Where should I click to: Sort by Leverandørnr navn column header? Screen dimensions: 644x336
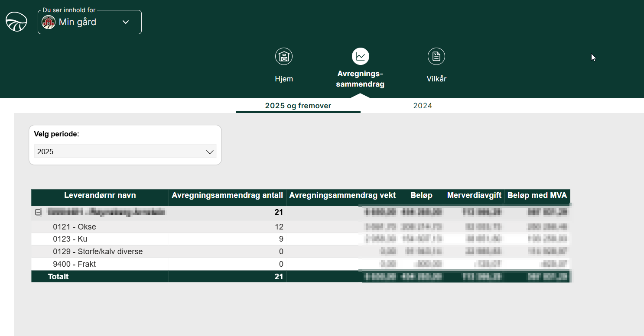coord(100,196)
